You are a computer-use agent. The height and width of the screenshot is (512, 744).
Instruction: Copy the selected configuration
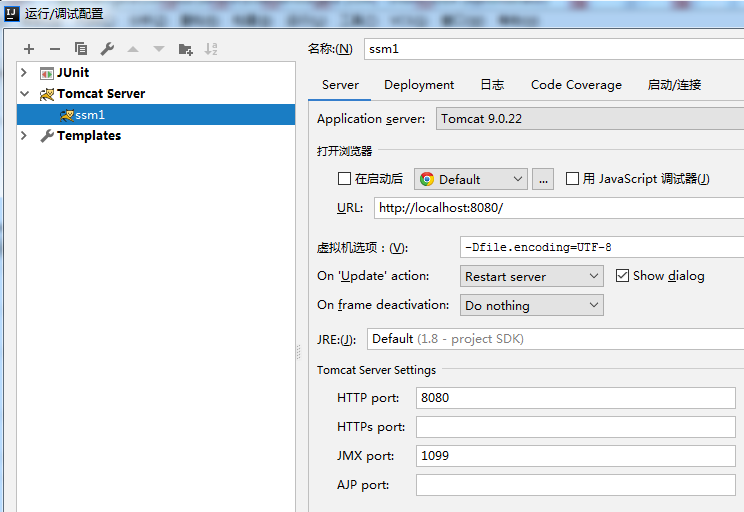click(x=81, y=48)
